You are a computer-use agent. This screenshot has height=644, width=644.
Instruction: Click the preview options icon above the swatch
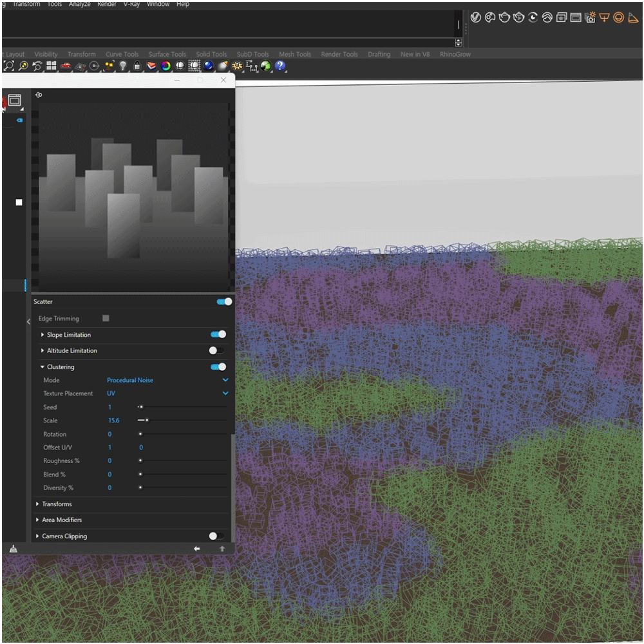click(x=39, y=95)
